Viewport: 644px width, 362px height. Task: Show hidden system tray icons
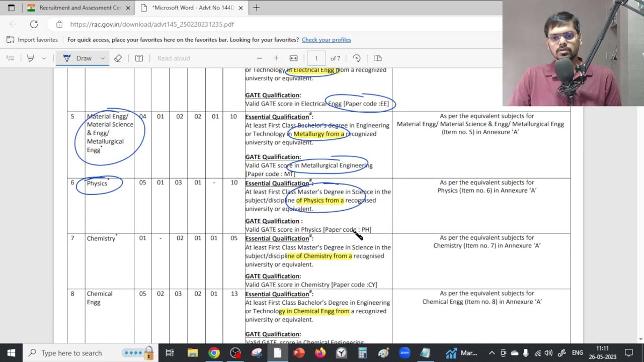492,352
